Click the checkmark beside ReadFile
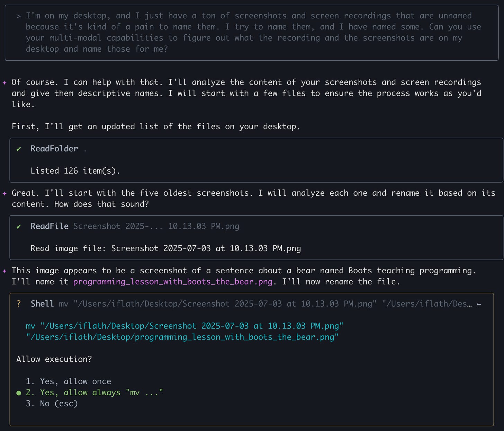The width and height of the screenshot is (504, 431). [x=19, y=226]
